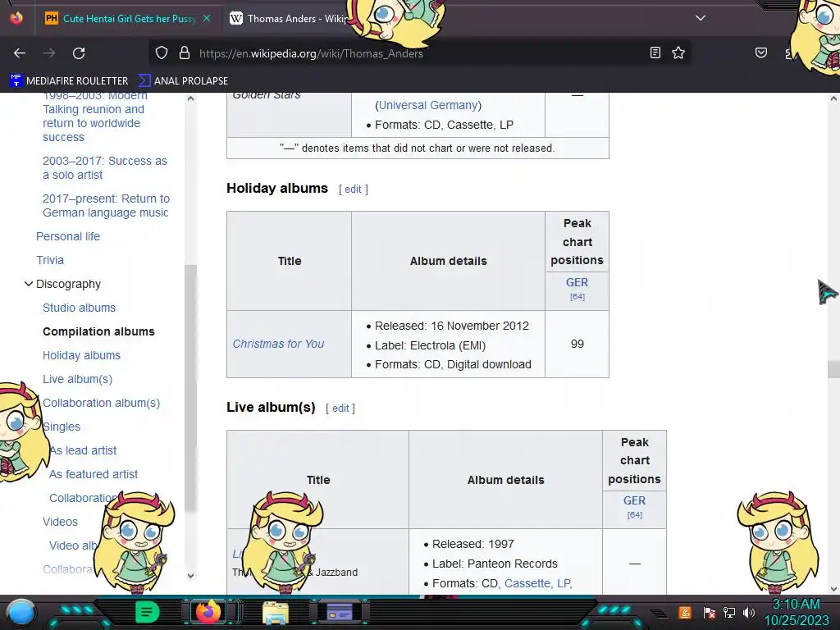Open the volume speaker tray icon

(749, 612)
